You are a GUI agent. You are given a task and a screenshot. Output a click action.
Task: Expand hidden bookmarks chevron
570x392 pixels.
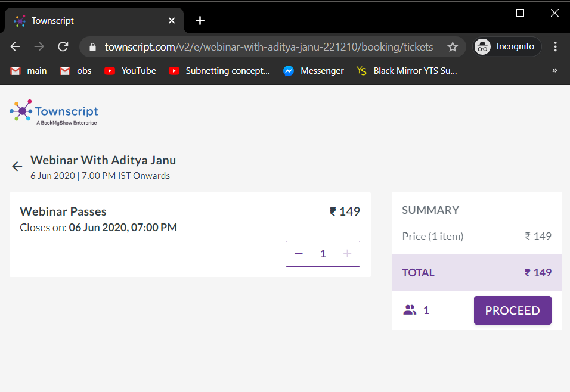[554, 71]
